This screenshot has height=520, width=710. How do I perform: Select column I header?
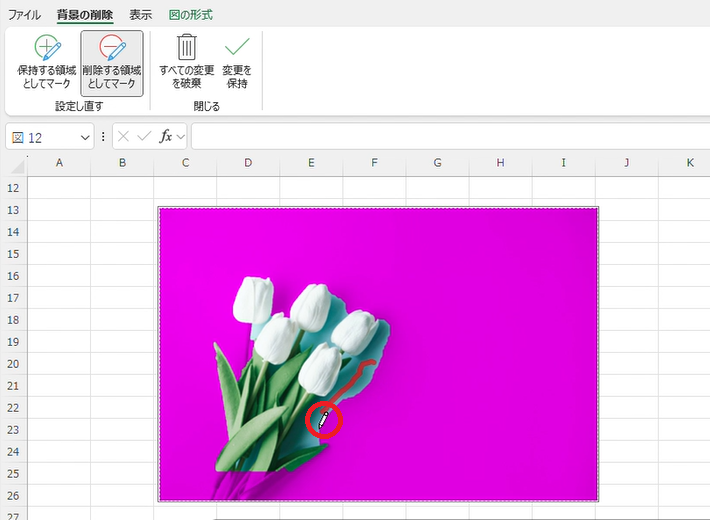pos(563,163)
